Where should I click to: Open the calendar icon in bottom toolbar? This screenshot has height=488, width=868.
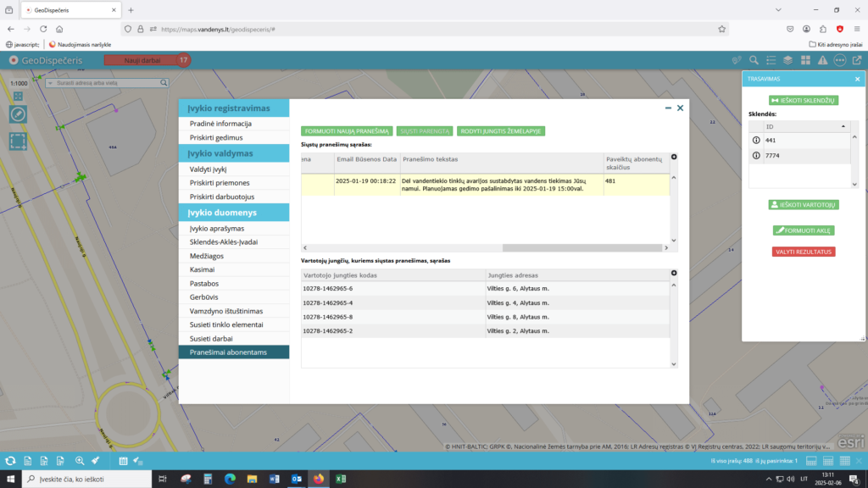pyautogui.click(x=123, y=461)
